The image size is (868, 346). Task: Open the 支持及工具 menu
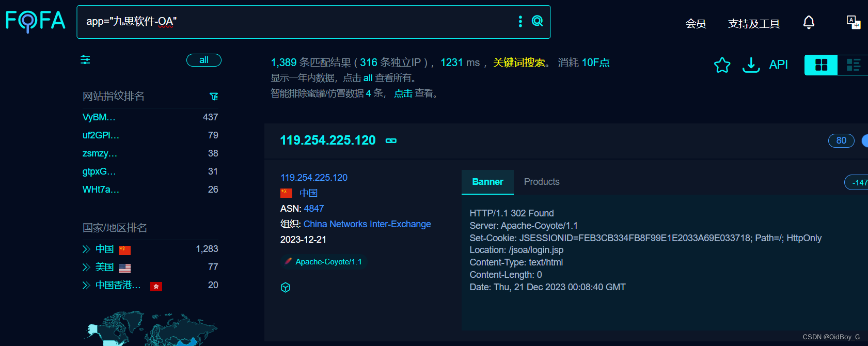(x=754, y=24)
